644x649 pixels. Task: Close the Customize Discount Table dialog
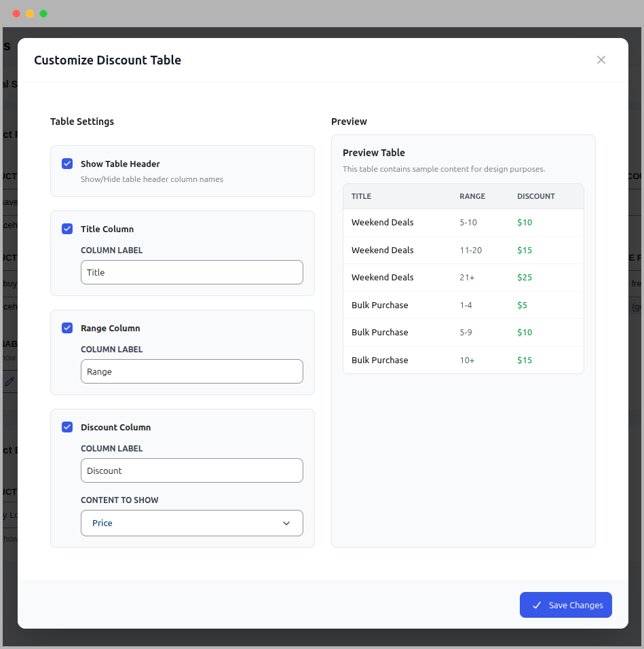[x=601, y=60]
